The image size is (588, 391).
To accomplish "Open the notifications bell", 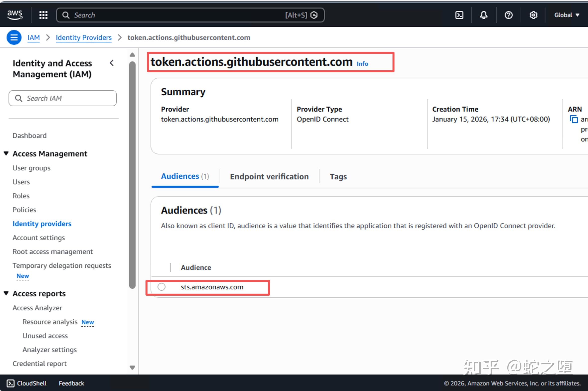I will click(x=483, y=15).
